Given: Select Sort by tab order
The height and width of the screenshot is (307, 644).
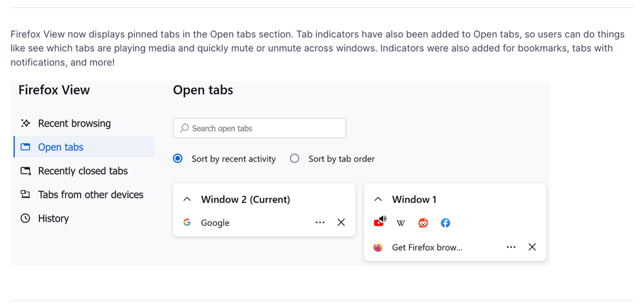Looking at the screenshot, I should tap(295, 158).
